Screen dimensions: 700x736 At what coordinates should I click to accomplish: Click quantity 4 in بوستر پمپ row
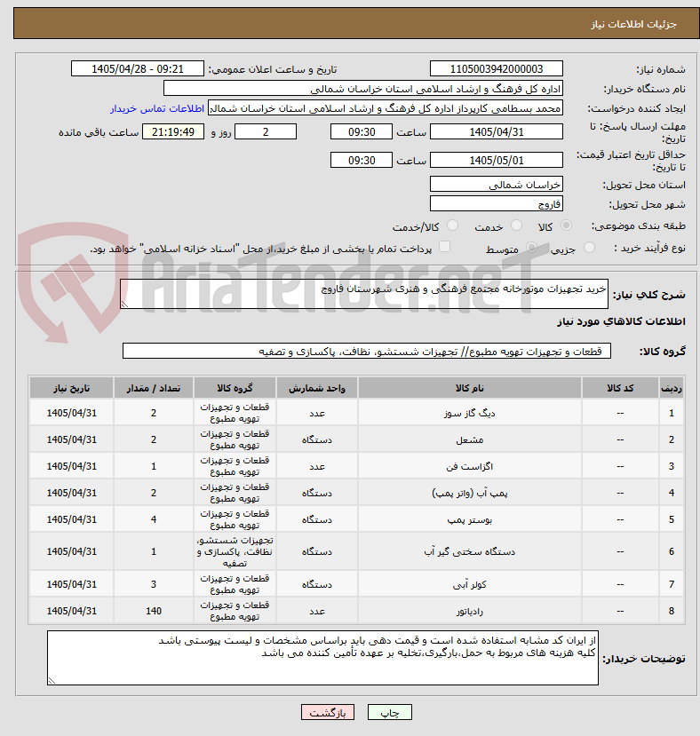coord(154,519)
